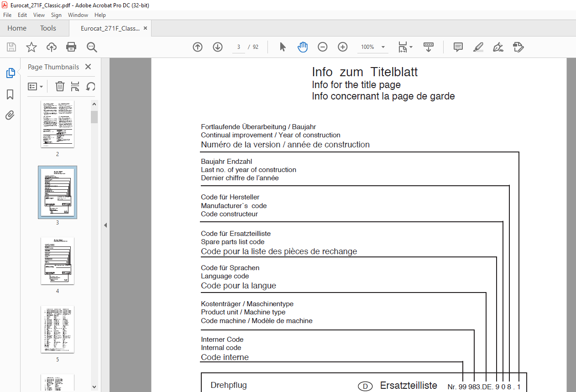Open the Find text magnifier tool
Viewport: 576px width, 392px height.
tap(92, 47)
